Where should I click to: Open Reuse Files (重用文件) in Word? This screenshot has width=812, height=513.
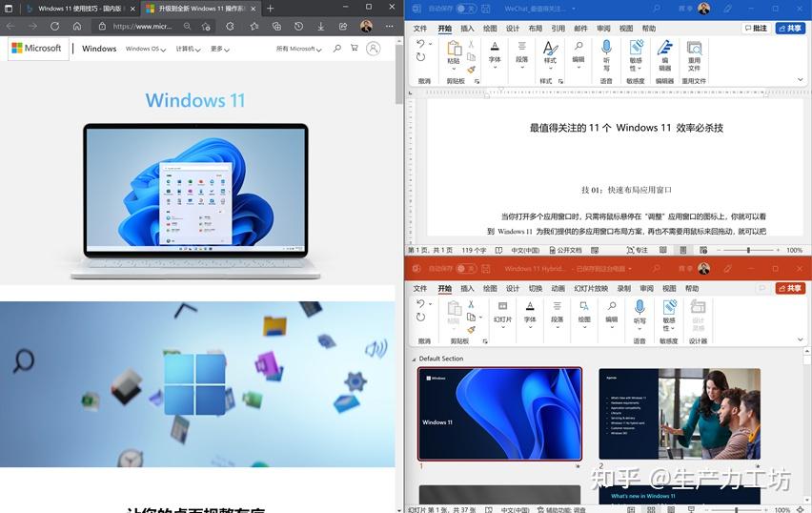[x=694, y=56]
